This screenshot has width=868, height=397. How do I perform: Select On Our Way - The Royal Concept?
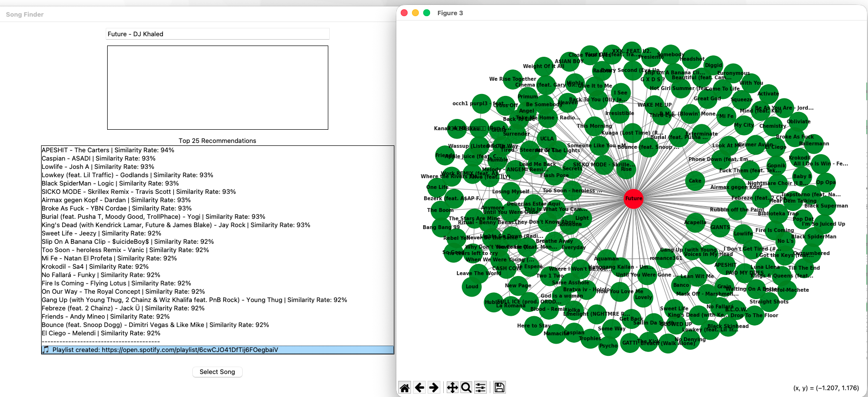click(x=218, y=291)
